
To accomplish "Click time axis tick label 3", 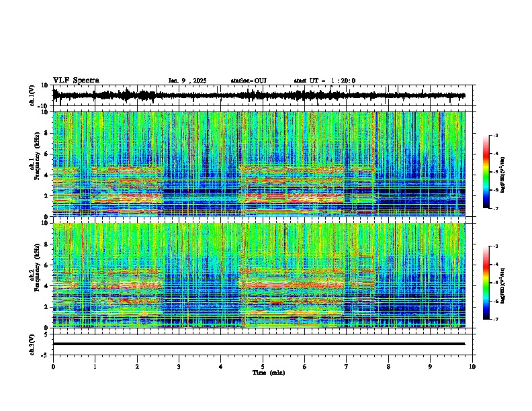I will click(x=179, y=367).
